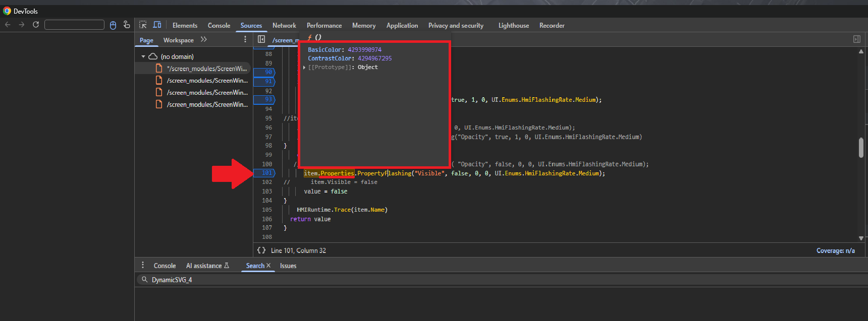Open Sources navigator three-dot menu
Image resolution: width=868 pixels, height=321 pixels.
click(x=245, y=39)
